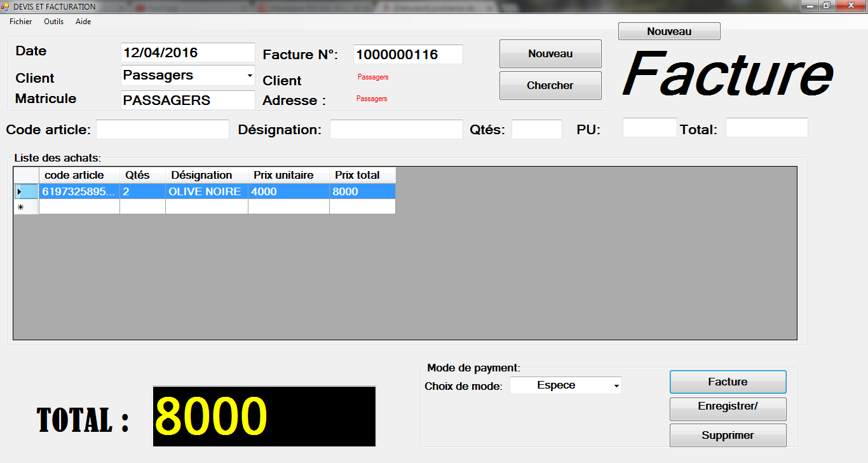Minimize the DEVIS ET FACTURATION window

[810, 6]
